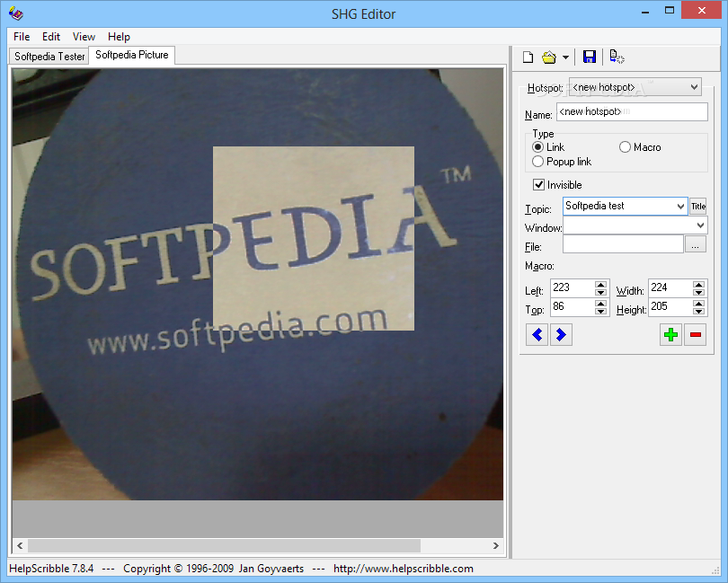Click the New file toolbar icon
728x583 pixels.
(x=528, y=57)
